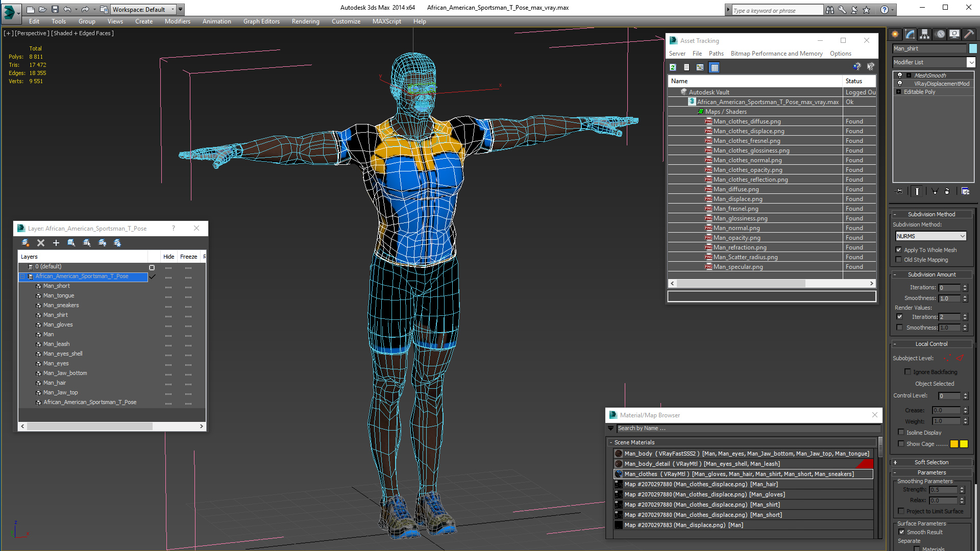The image size is (980, 551).
Task: Open the Display panel monitor icon
Action: coord(954,34)
